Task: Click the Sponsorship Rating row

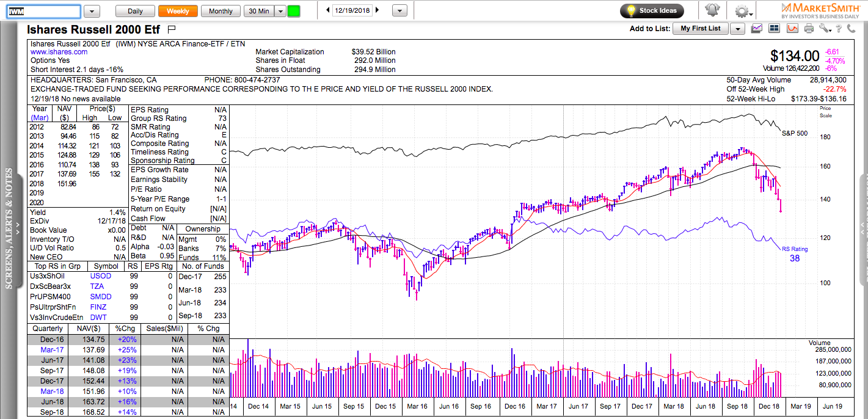Action: point(178,161)
